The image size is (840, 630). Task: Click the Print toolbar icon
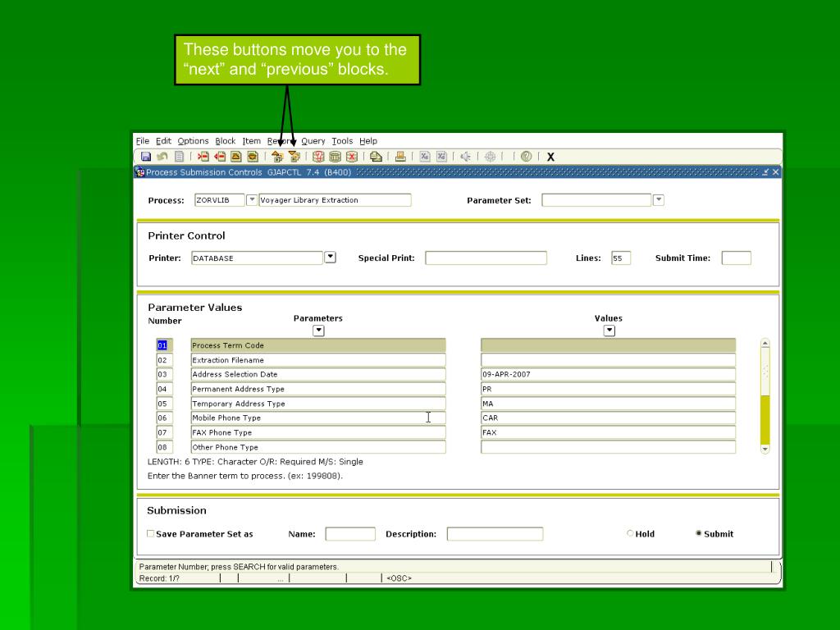click(x=399, y=157)
